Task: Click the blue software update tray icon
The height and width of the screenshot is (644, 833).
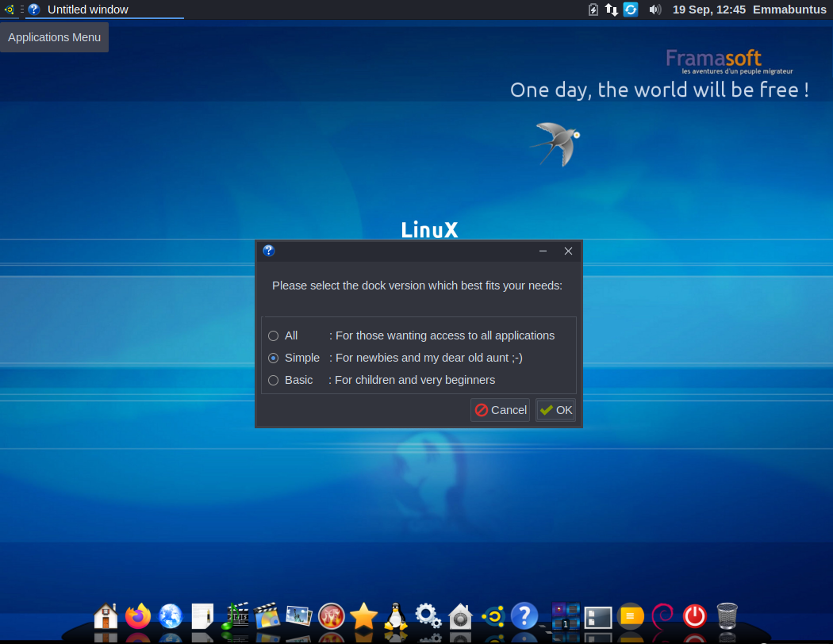Action: (x=631, y=10)
